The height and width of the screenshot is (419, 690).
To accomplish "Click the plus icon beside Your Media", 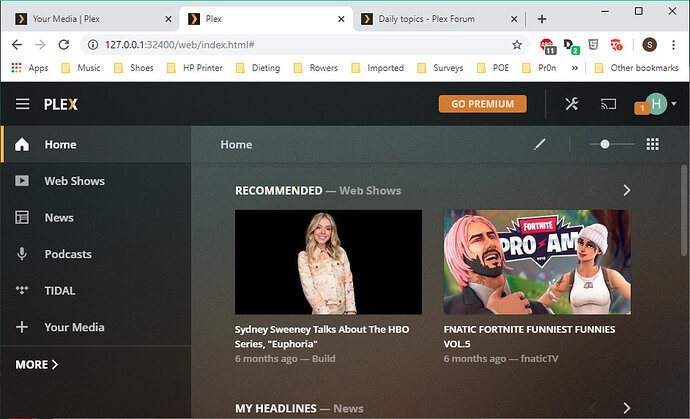I will 22,327.
